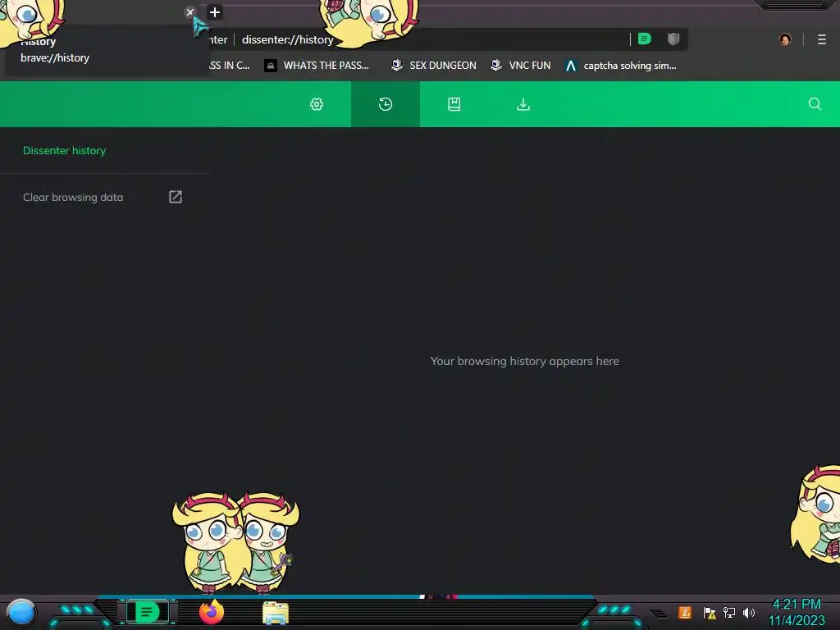Click the "Your browsing history appears here" text
The height and width of the screenshot is (630, 840).
pos(524,361)
